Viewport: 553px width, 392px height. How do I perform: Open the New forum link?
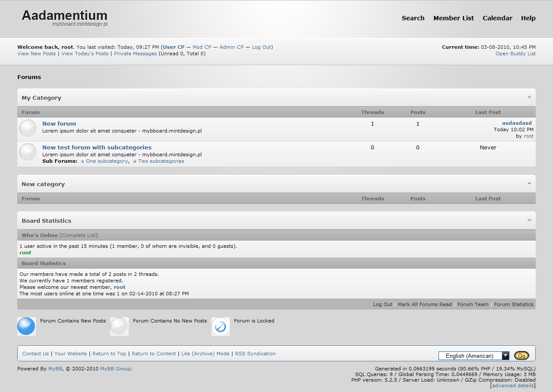tap(59, 124)
